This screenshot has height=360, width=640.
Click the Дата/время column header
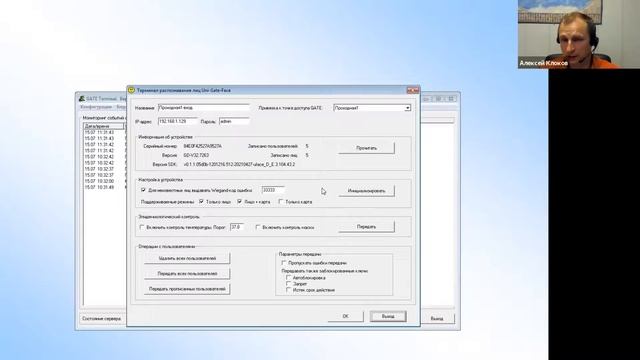104,127
